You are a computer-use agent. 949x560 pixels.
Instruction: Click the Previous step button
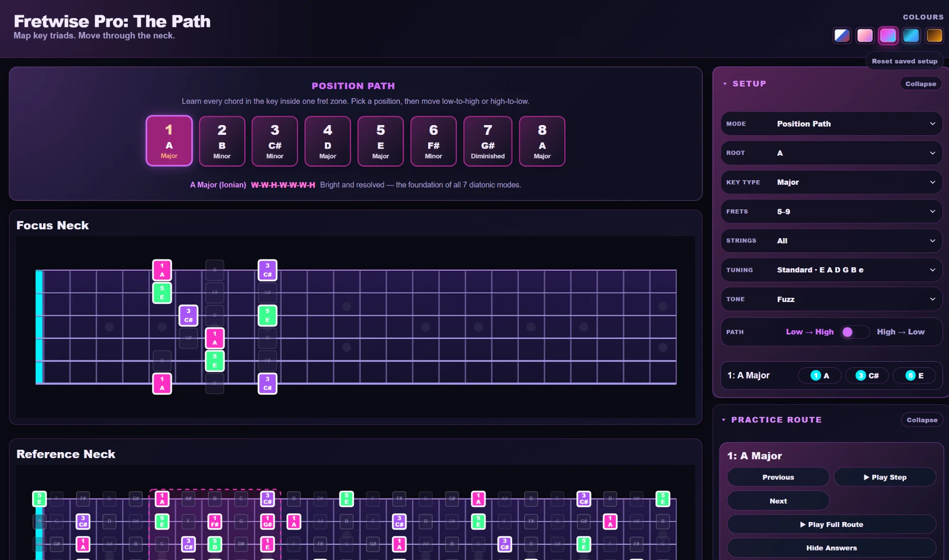(778, 477)
